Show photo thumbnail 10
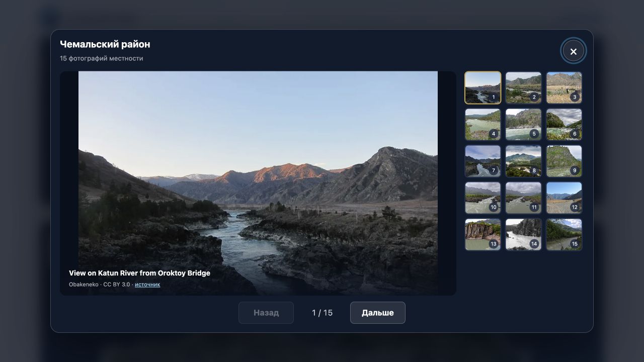Viewport: 644px width, 362px height. click(x=483, y=198)
